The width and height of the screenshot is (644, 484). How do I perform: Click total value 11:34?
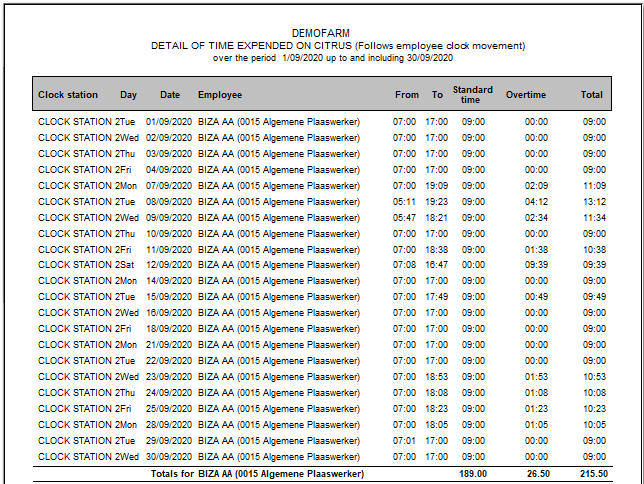(594, 218)
